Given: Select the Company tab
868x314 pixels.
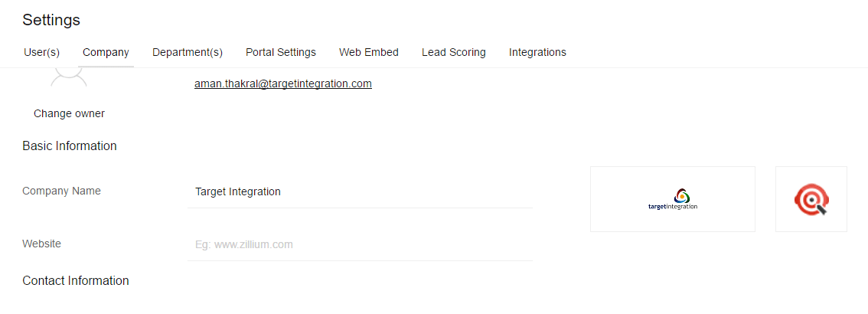Looking at the screenshot, I should pyautogui.click(x=106, y=52).
